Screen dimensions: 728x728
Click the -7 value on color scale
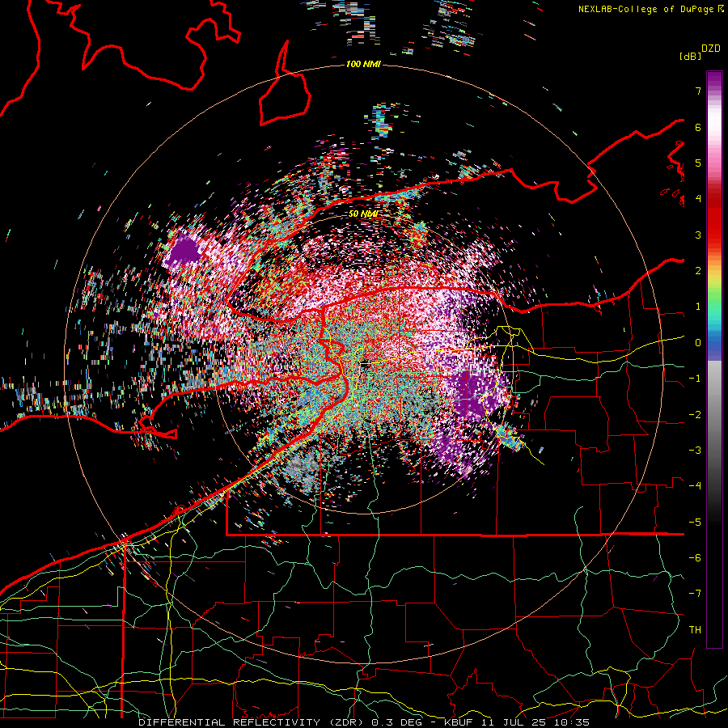(695, 594)
